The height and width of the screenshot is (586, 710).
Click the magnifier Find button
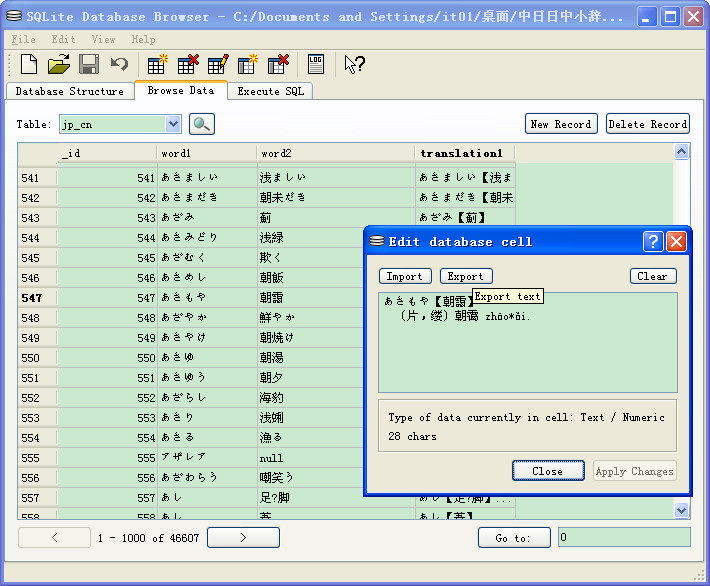[201, 124]
